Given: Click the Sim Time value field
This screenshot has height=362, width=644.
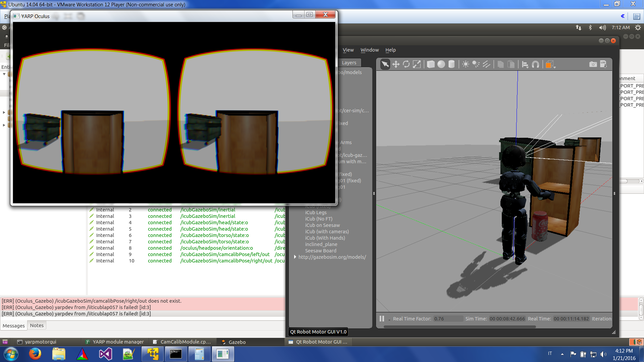Looking at the screenshot, I should pos(507,319).
